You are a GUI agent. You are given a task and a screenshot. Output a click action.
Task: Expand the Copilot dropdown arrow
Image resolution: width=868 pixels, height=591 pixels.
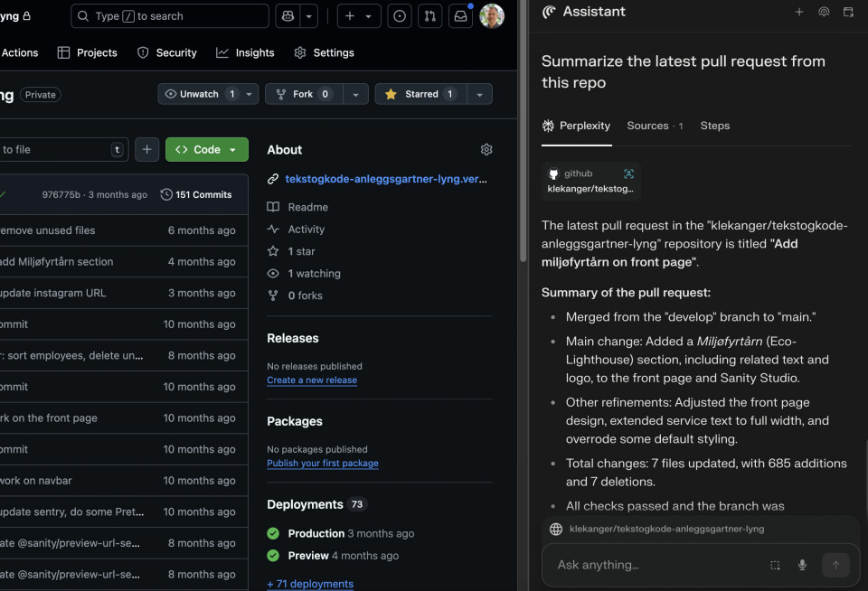[309, 16]
